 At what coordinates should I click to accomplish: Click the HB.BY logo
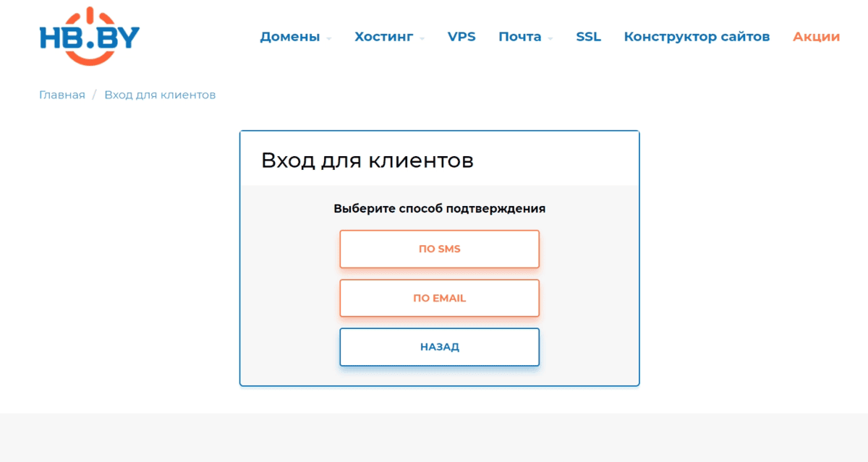89,37
